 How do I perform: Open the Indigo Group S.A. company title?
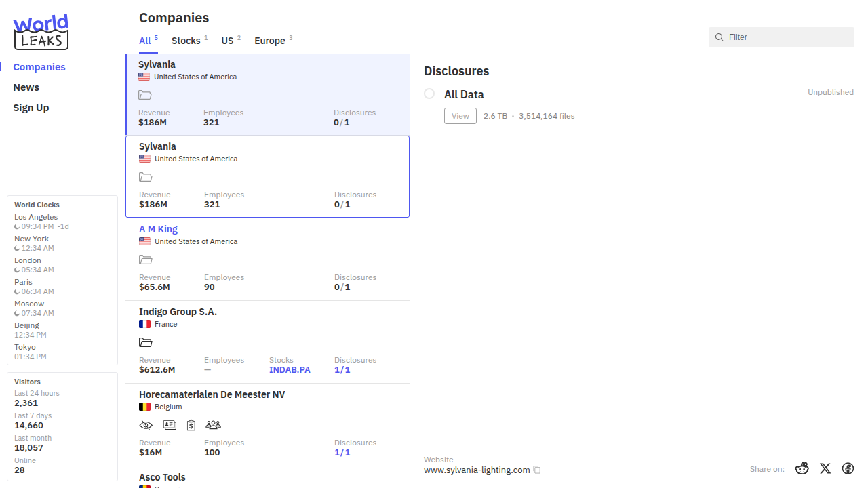[178, 312]
